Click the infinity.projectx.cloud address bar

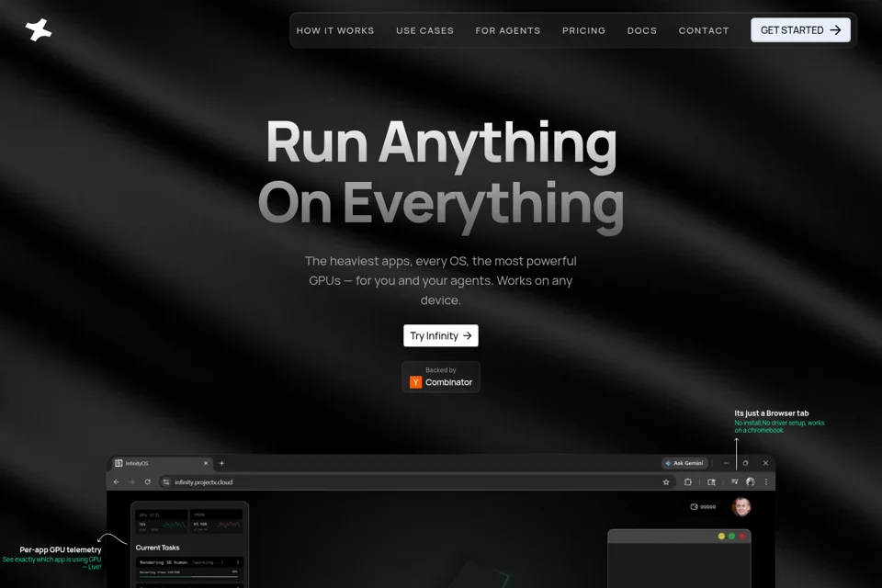416,481
